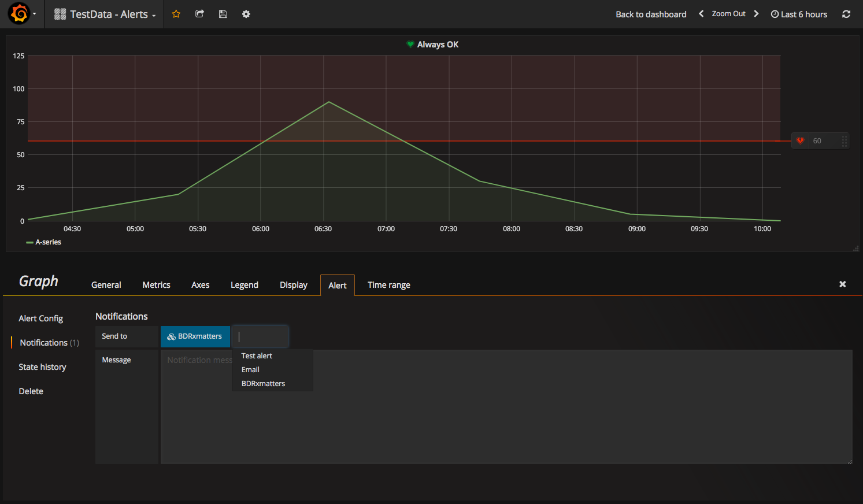Open the Grafana logo main menu
Viewport: 863px width, 504px height.
tap(22, 14)
